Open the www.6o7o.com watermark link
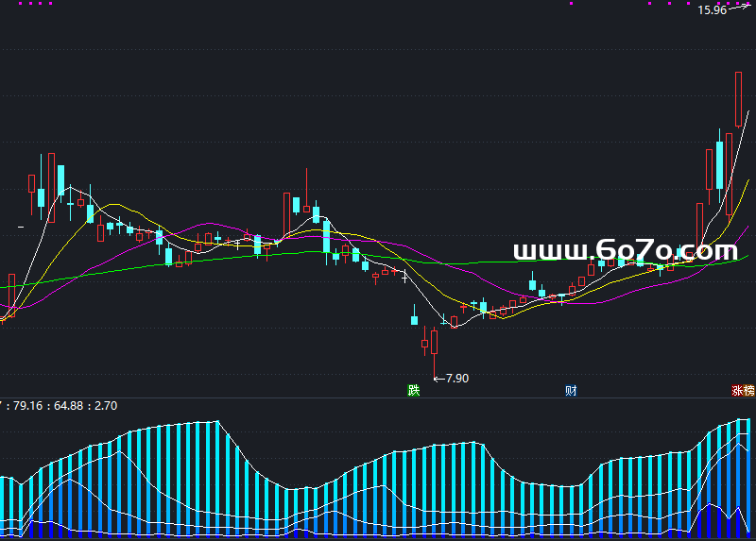 (625, 251)
